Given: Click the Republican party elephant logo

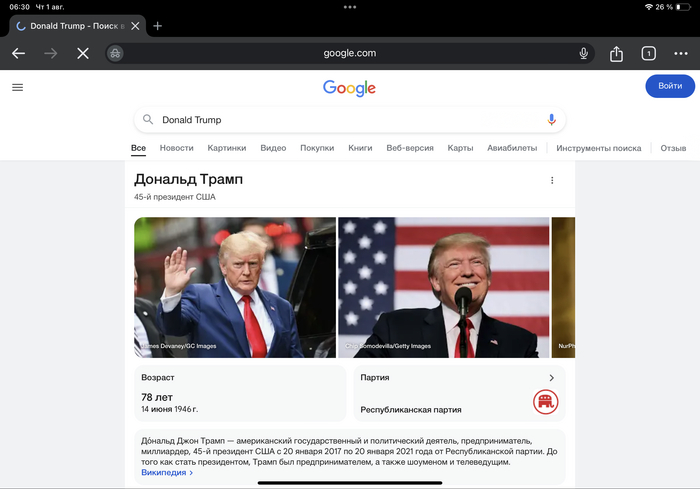Looking at the screenshot, I should (545, 402).
